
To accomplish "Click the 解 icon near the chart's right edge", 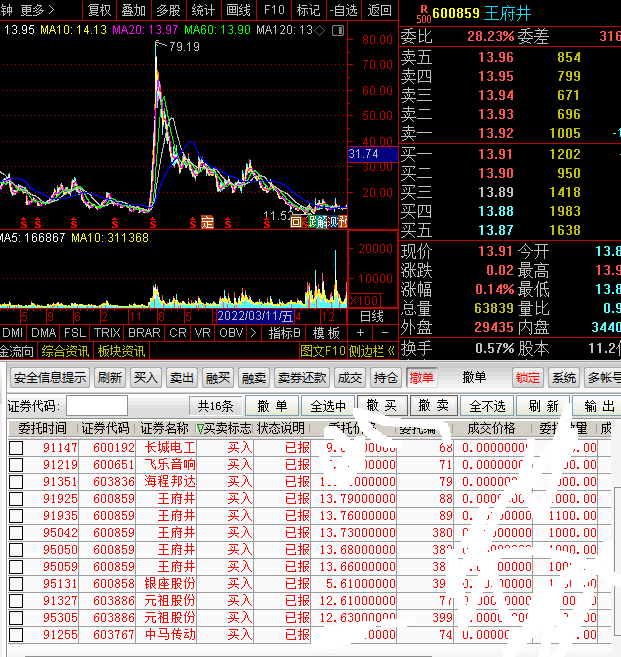I will [322, 222].
